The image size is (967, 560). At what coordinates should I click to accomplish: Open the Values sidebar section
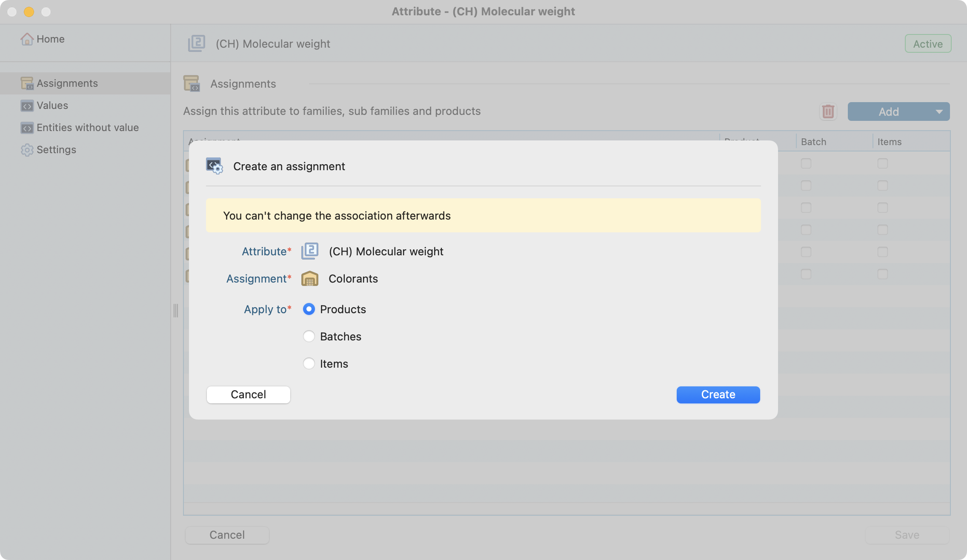[x=52, y=106]
